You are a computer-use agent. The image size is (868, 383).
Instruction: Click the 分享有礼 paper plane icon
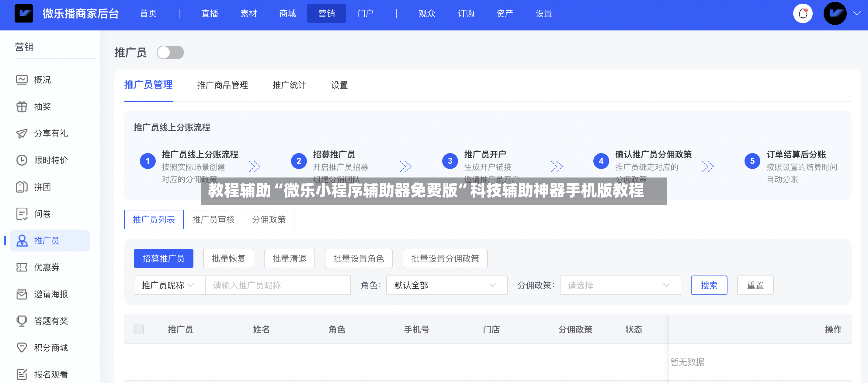click(x=22, y=134)
